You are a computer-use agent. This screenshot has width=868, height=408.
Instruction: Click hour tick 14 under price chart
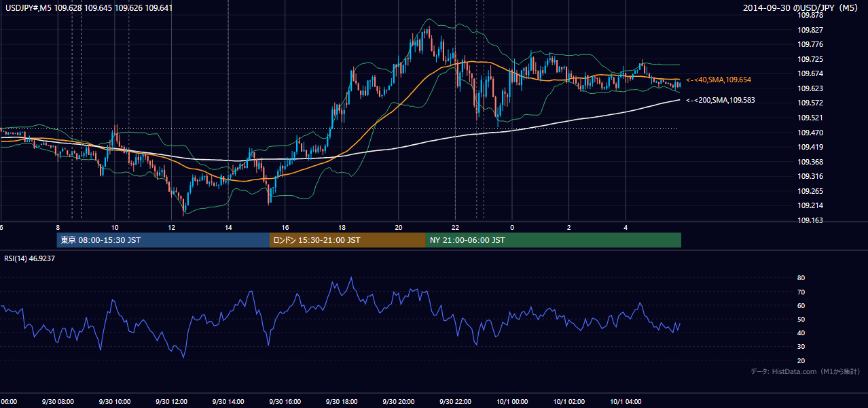[228, 228]
